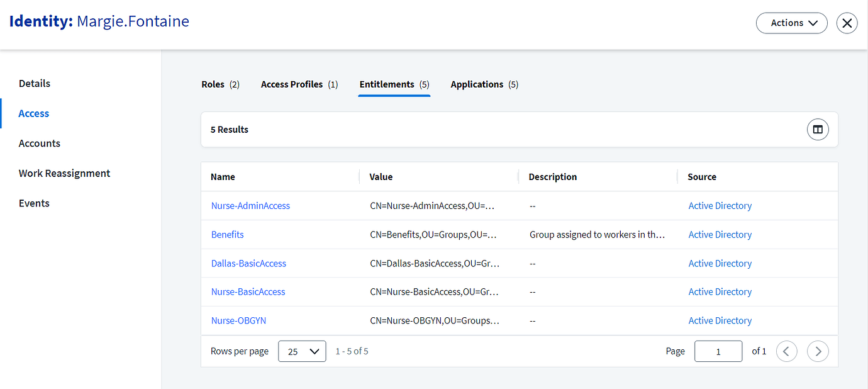
Task: Switch to the Roles tab
Action: [x=214, y=84]
